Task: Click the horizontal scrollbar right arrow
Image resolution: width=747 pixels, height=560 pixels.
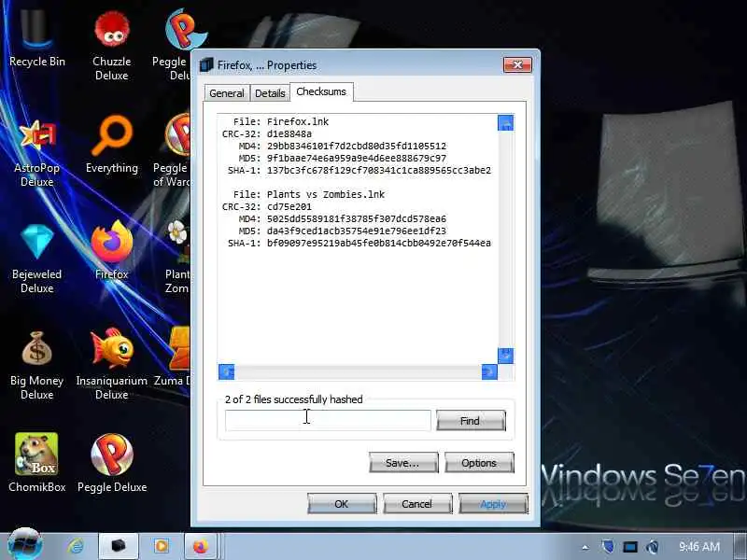Action: 489,371
